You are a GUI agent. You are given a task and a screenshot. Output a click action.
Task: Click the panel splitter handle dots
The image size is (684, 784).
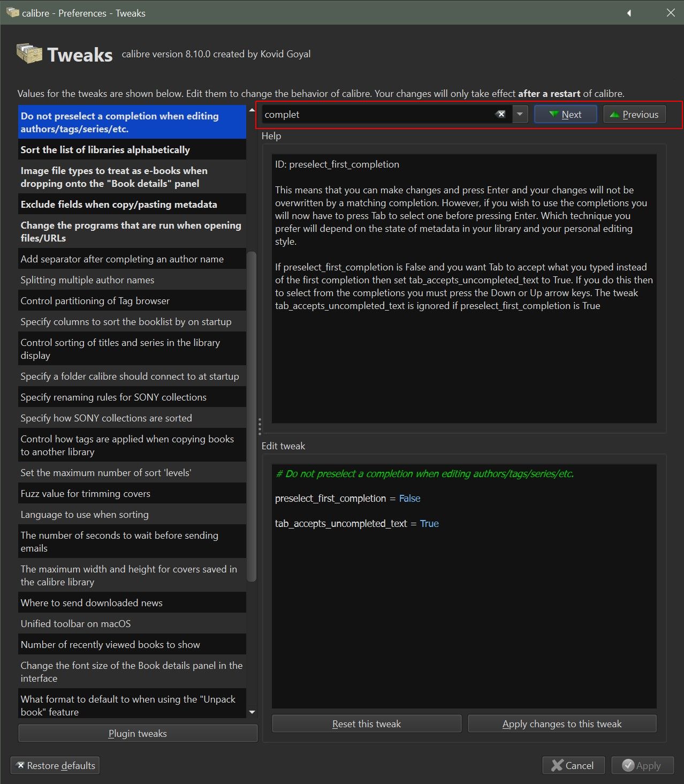(260, 426)
